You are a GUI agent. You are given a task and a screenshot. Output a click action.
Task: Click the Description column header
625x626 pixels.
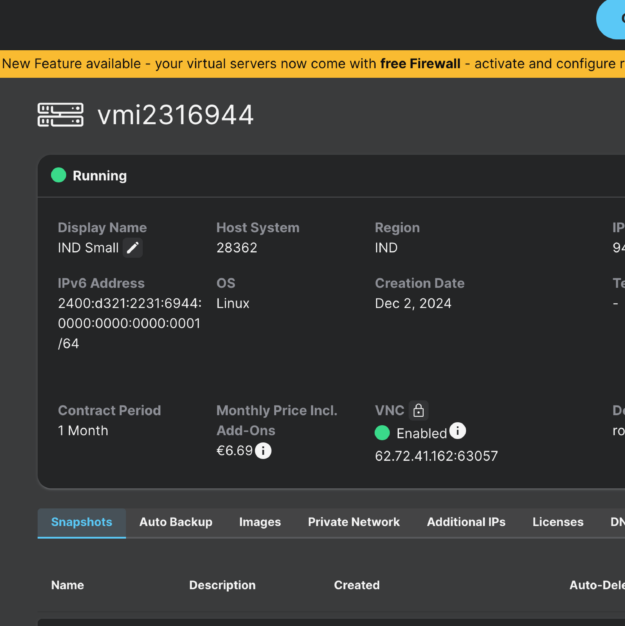coord(222,585)
